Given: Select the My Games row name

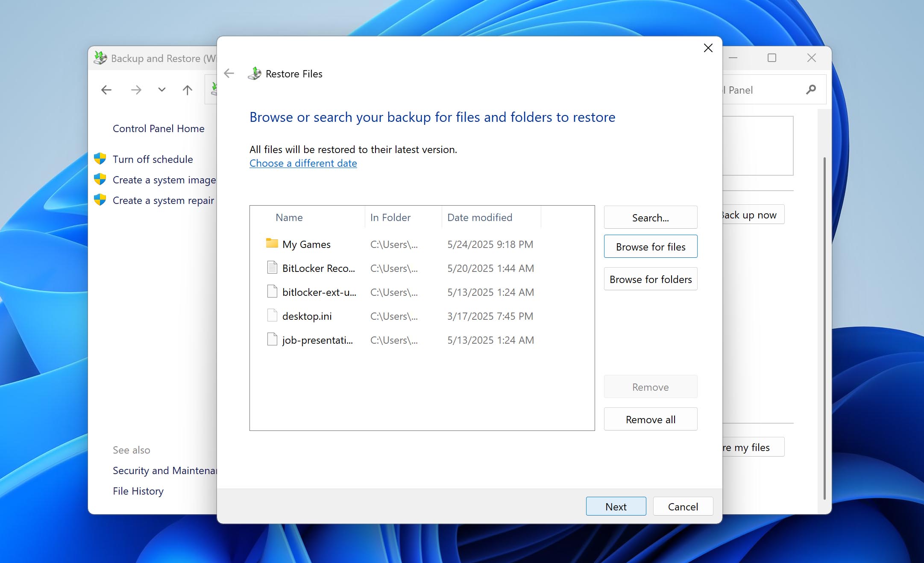Looking at the screenshot, I should coord(306,245).
